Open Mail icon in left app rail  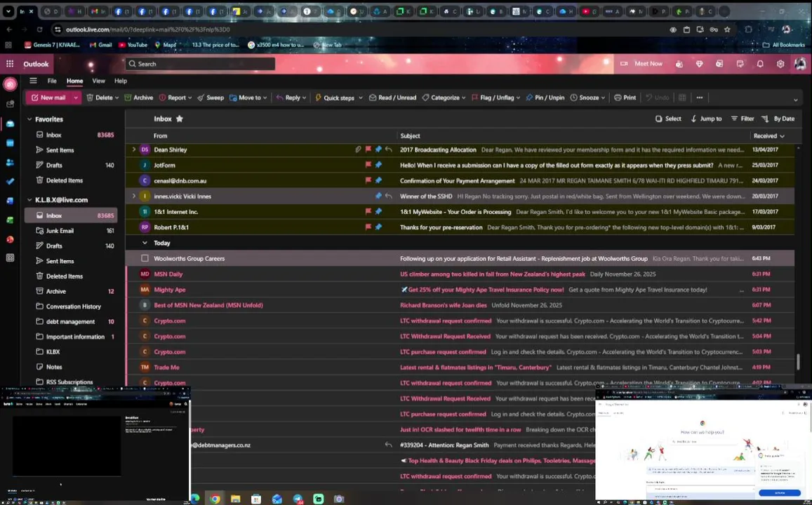pos(10,123)
